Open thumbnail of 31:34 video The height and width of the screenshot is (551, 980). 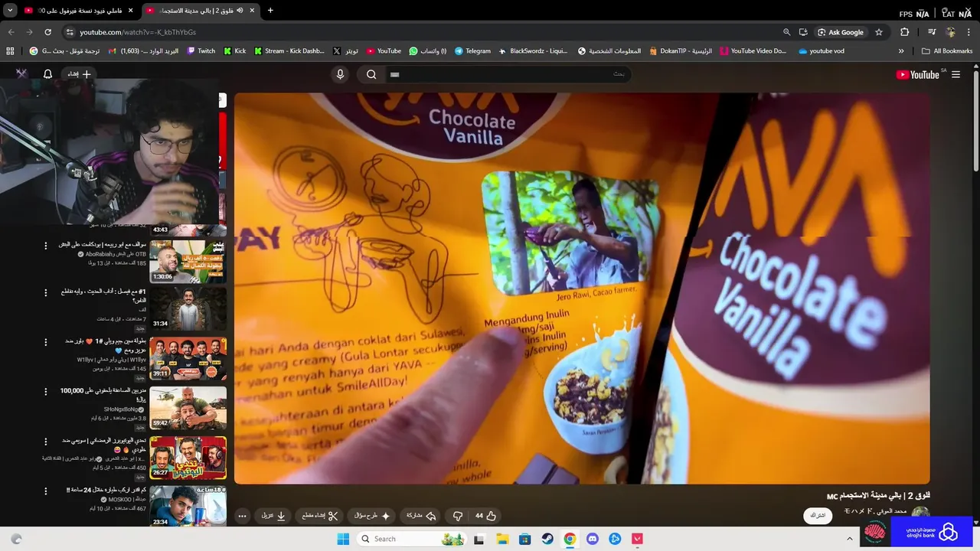pyautogui.click(x=188, y=308)
